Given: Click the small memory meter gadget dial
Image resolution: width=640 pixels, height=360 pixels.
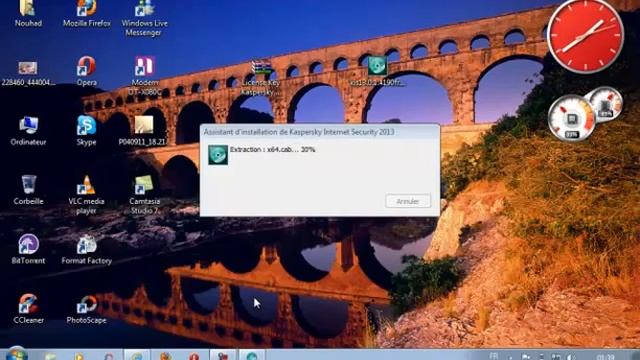Looking at the screenshot, I should pos(606,104).
